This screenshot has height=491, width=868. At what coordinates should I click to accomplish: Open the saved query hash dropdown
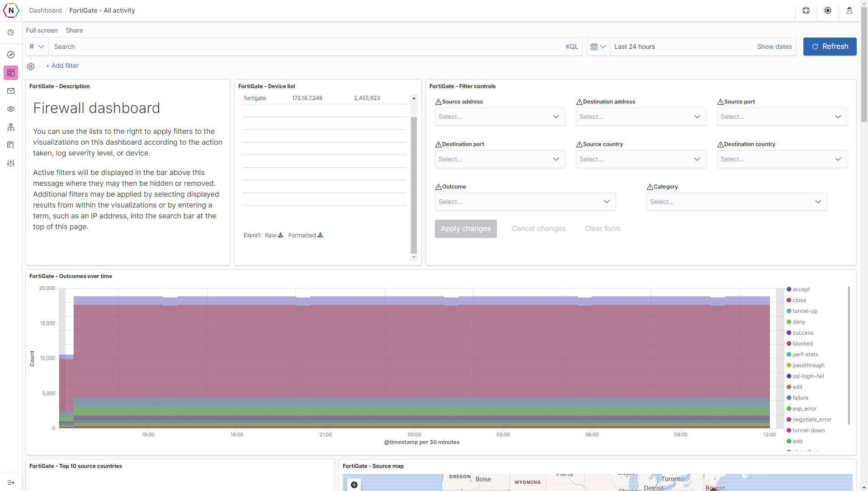[x=37, y=47]
